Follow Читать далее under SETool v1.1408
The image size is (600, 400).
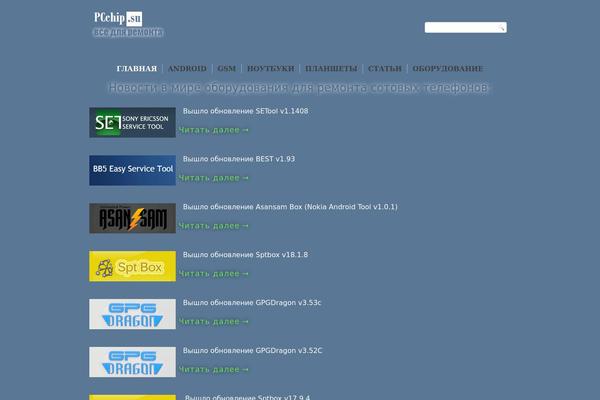tap(214, 130)
